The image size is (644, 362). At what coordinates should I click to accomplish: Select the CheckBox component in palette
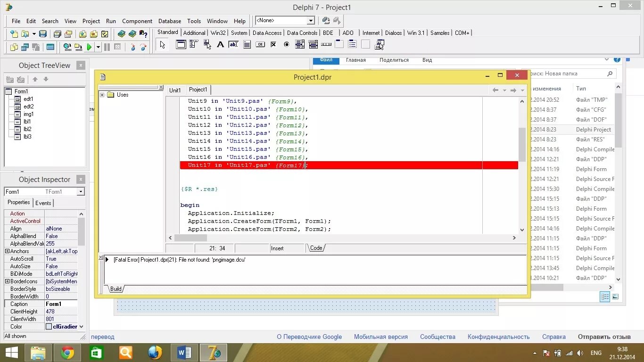273,45
